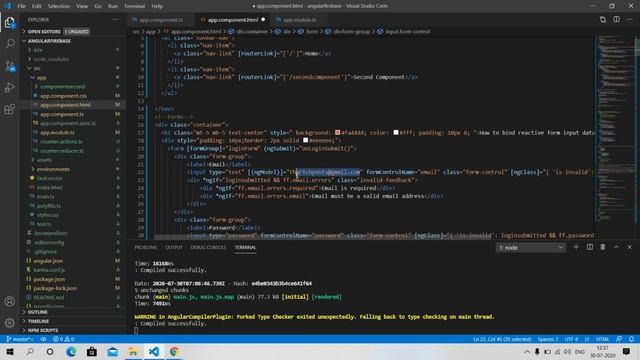The width and height of the screenshot is (640, 360).
Task: Click errors and warnings count in status bar
Action: point(63,339)
